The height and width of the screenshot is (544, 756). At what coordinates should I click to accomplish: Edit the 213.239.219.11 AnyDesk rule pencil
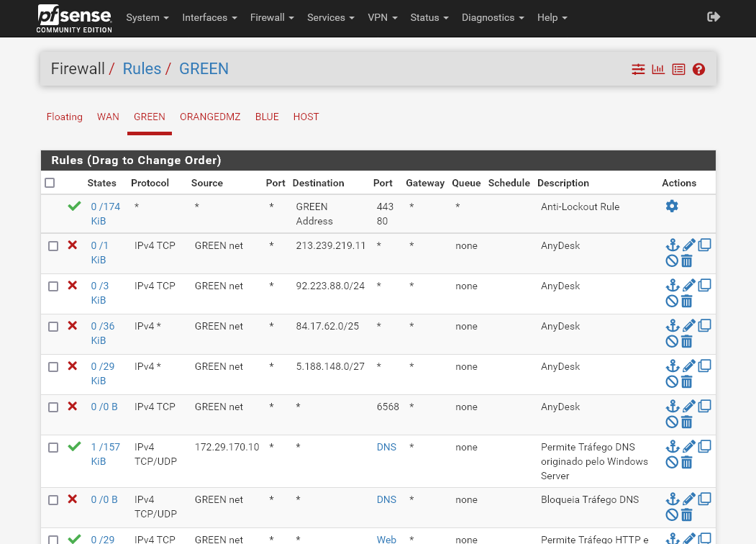click(688, 245)
